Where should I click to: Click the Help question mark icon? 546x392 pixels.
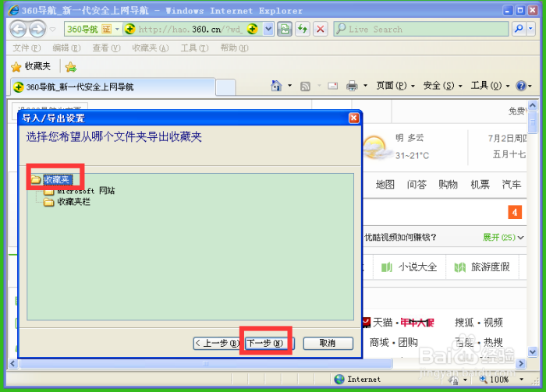(521, 86)
